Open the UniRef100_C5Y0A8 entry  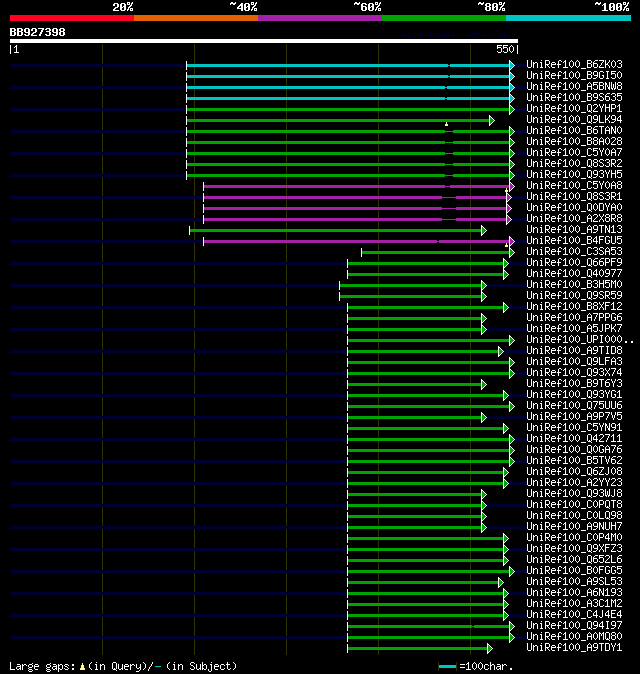coord(574,186)
